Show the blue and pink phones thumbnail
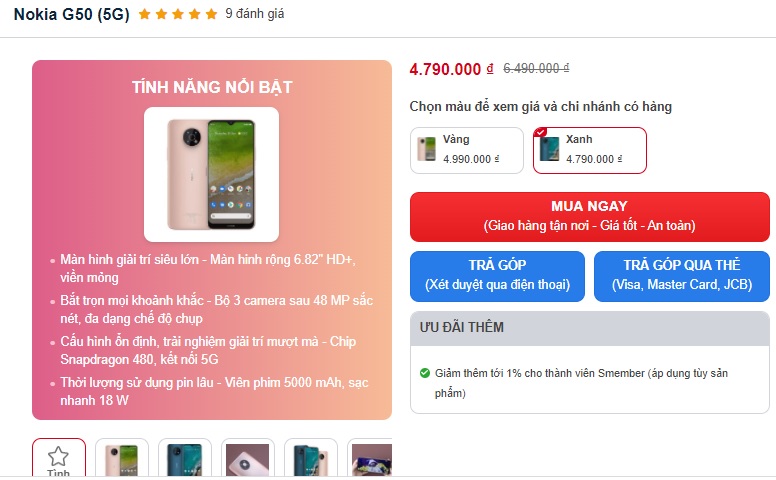 click(311, 459)
